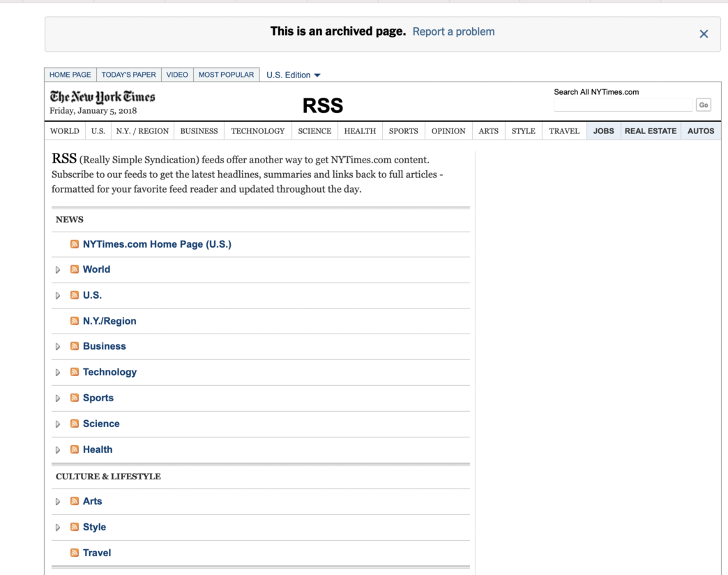Open the U.S. Edition dropdown
Screen dimensions: 728x575
click(293, 75)
